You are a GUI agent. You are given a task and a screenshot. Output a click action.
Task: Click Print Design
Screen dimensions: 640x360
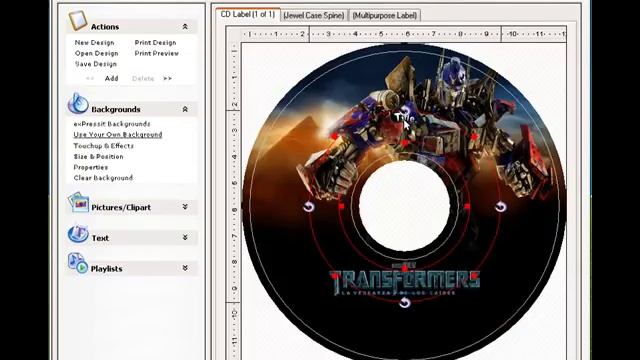[x=155, y=42]
